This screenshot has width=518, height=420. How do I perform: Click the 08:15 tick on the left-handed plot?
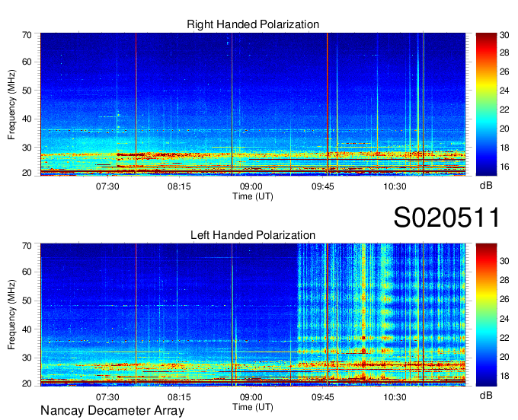tap(179, 397)
